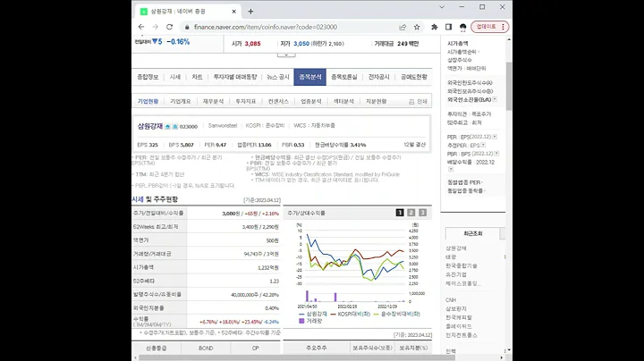Click the BOND credit rating column header

[206, 348]
